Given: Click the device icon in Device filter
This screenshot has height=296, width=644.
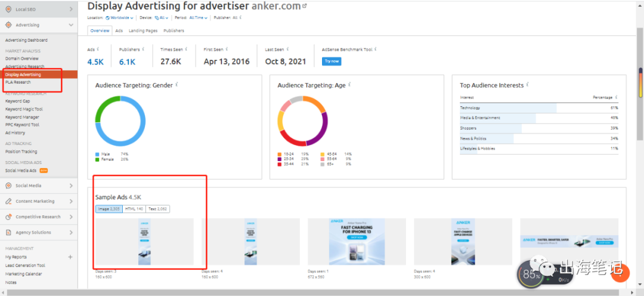Looking at the screenshot, I should [156, 18].
